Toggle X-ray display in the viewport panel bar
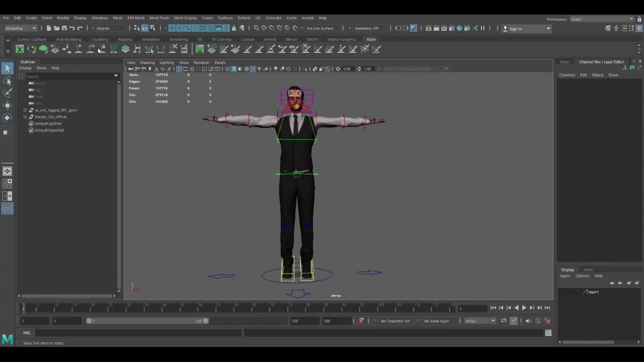The image size is (644, 362). [x=253, y=69]
